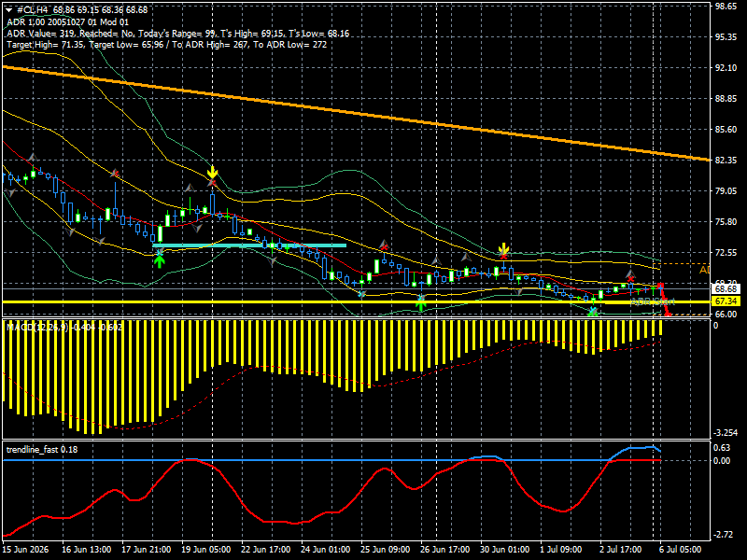Click the "ADR Value= 319" info line
The image size is (747, 560).
point(177,34)
